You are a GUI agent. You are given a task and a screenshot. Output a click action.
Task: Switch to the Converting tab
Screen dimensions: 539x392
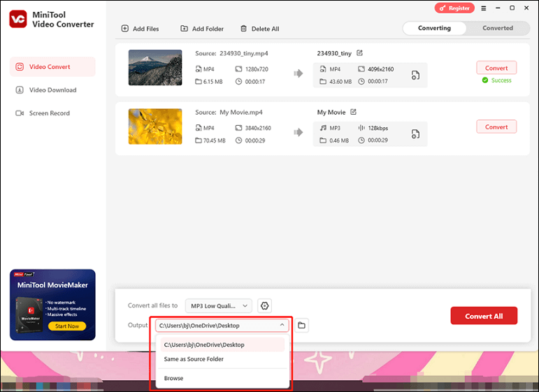click(434, 28)
